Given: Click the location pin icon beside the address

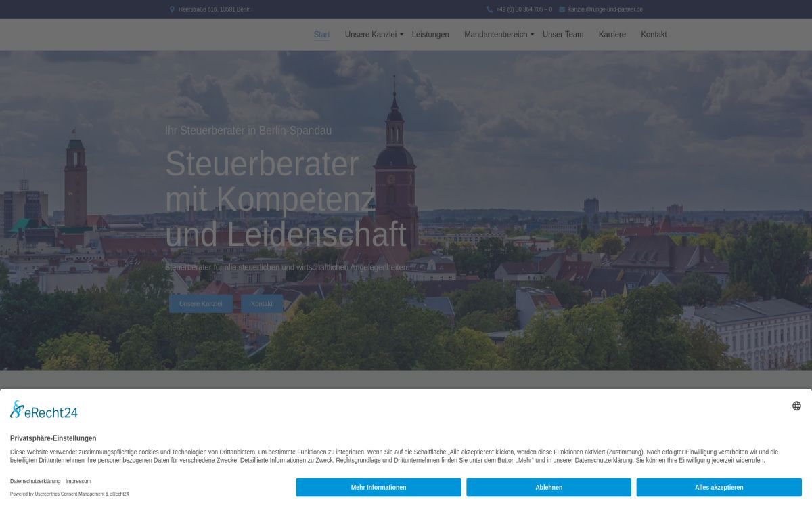Looking at the screenshot, I should click(x=172, y=9).
